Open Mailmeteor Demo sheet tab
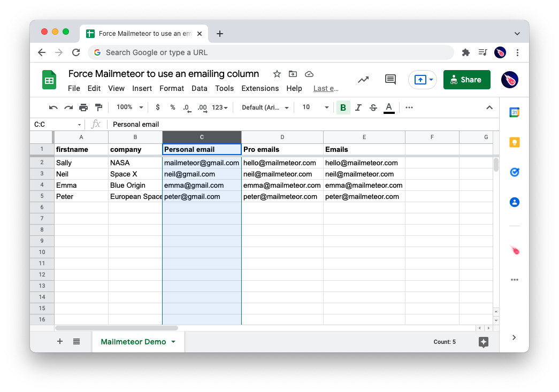 pos(133,342)
